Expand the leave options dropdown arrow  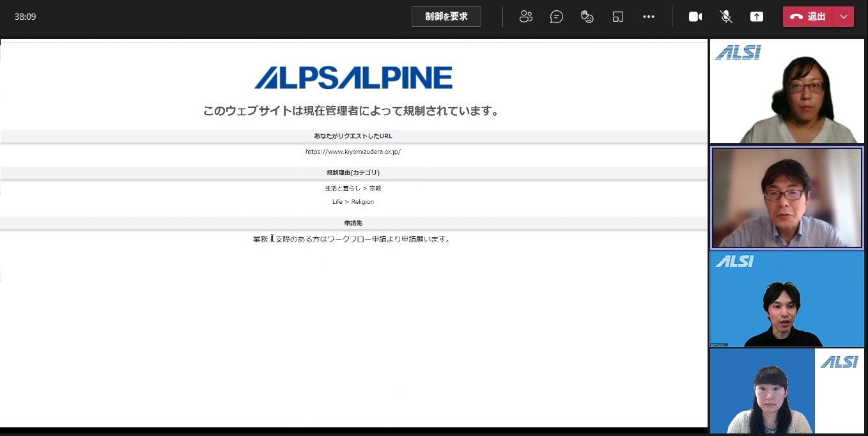coord(844,17)
